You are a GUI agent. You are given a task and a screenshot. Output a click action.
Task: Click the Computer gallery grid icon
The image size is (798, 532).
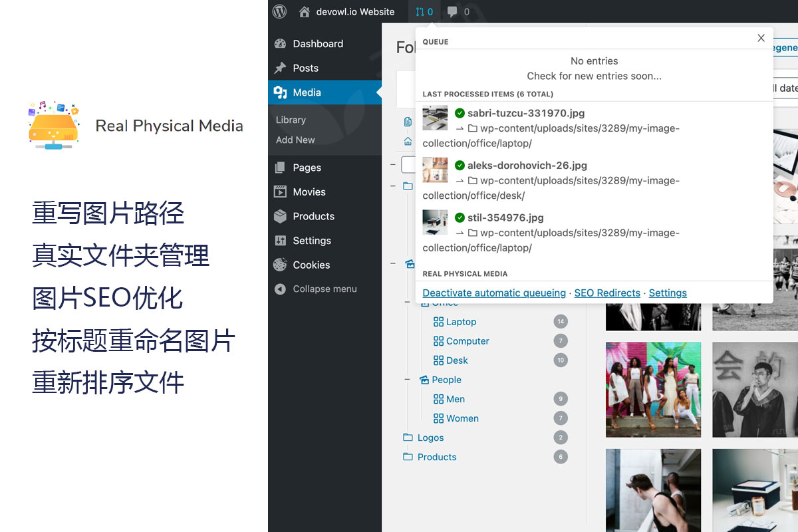tap(438, 341)
